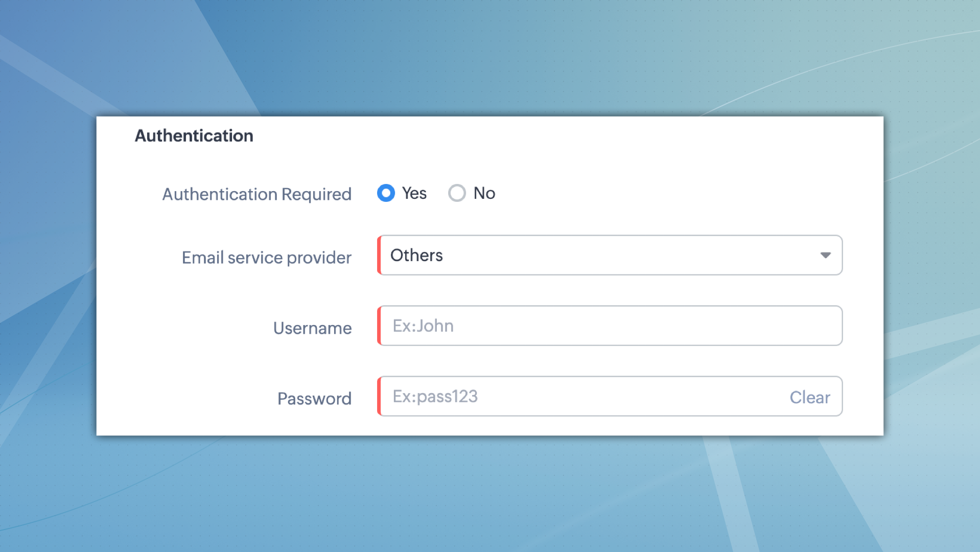Click the "No" option label text

coord(484,193)
